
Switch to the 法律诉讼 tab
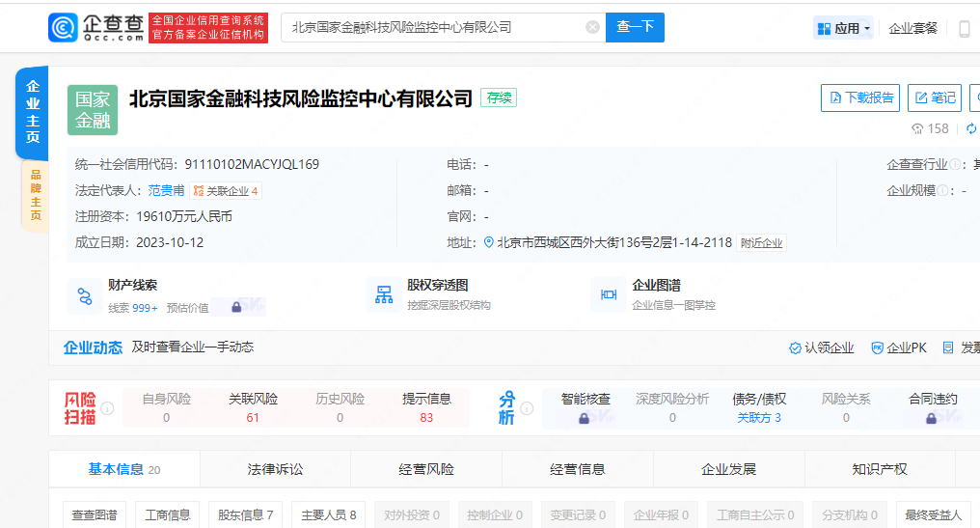coord(275,469)
